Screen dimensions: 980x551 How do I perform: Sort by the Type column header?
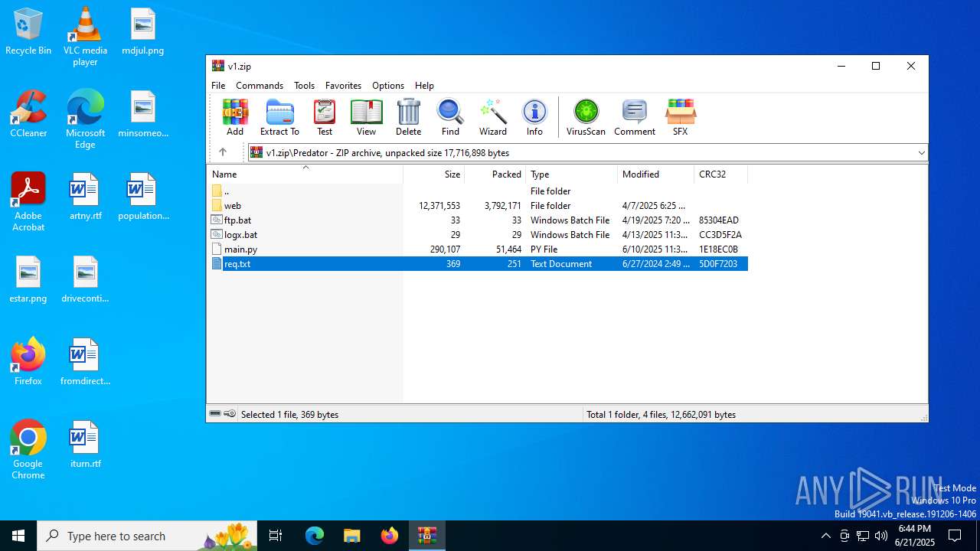571,174
